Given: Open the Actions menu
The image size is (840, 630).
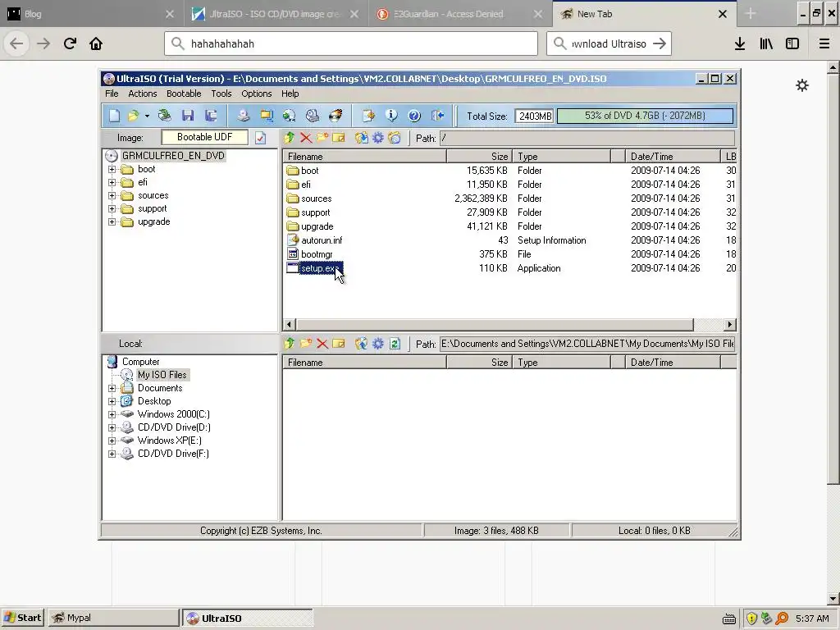Looking at the screenshot, I should coord(143,94).
